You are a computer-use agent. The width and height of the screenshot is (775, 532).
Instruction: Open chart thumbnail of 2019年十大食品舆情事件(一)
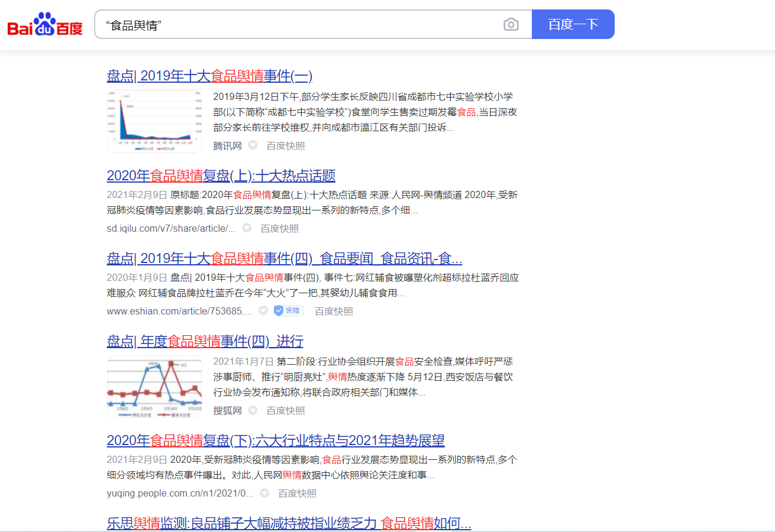click(x=154, y=121)
